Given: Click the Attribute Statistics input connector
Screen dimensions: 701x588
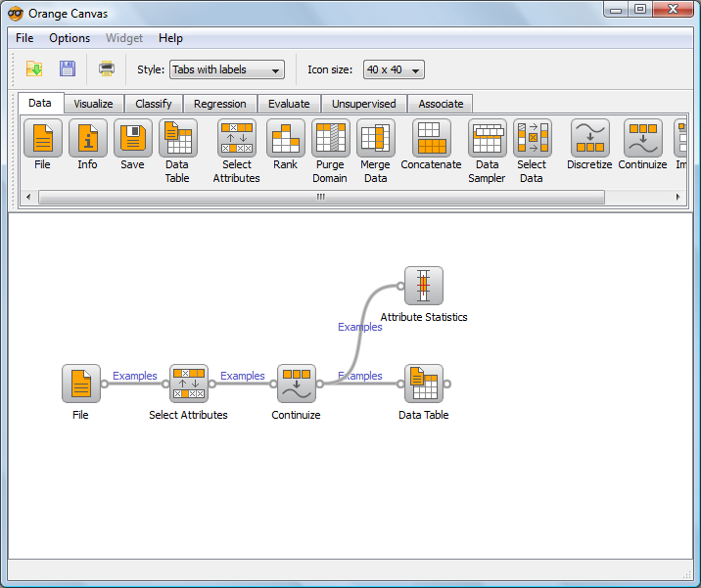Looking at the screenshot, I should click(400, 287).
